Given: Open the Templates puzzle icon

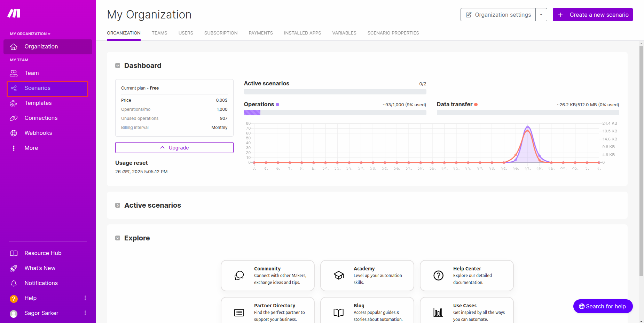Looking at the screenshot, I should (14, 103).
